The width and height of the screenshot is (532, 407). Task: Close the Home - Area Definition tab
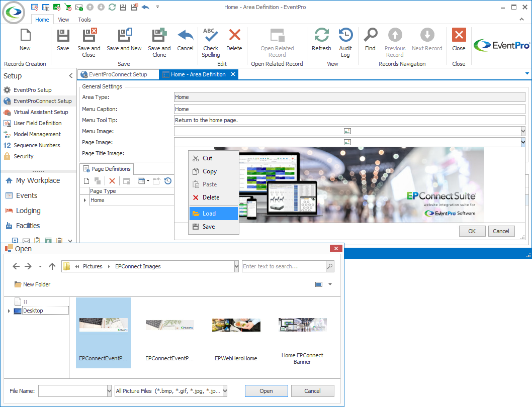coord(233,74)
